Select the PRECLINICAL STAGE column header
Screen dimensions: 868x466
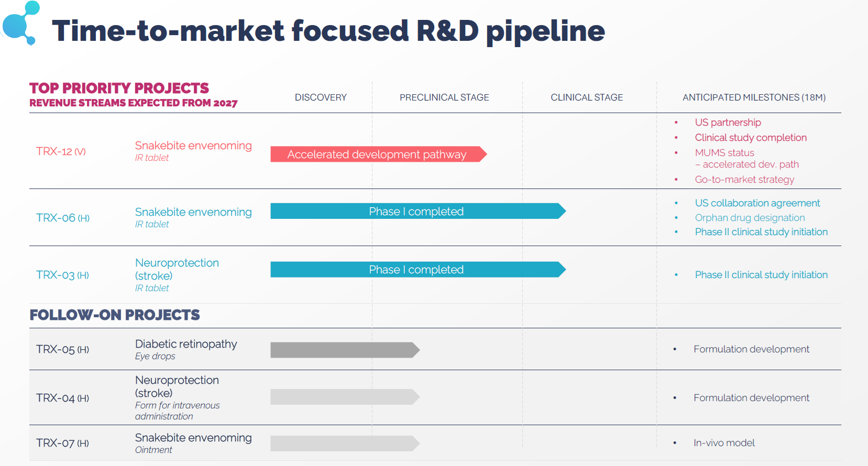(444, 97)
